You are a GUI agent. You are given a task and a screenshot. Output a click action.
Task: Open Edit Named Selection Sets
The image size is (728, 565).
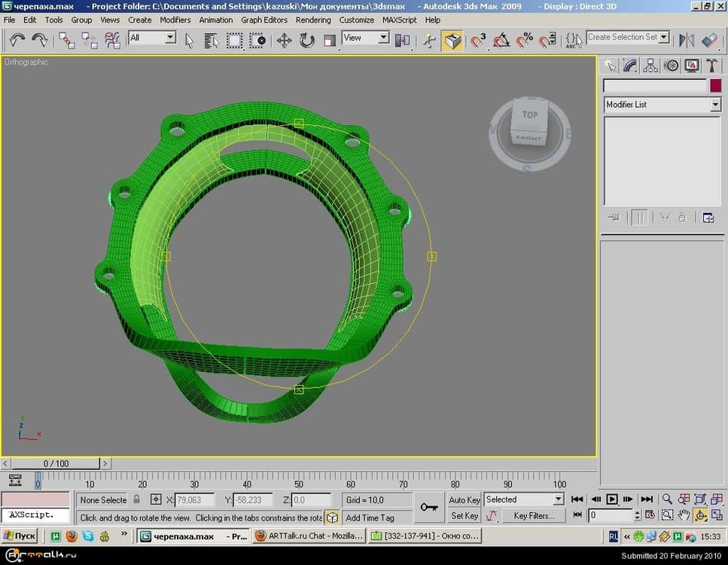click(x=574, y=41)
